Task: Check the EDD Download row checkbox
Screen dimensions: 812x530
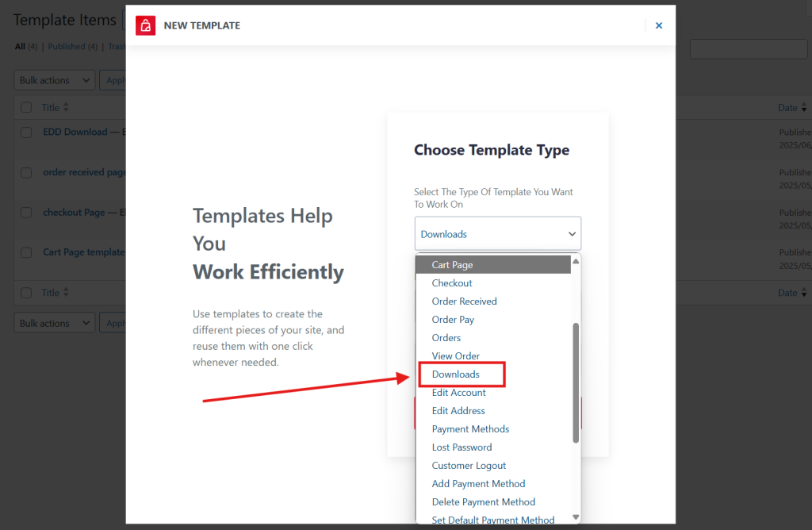Action: (x=26, y=132)
